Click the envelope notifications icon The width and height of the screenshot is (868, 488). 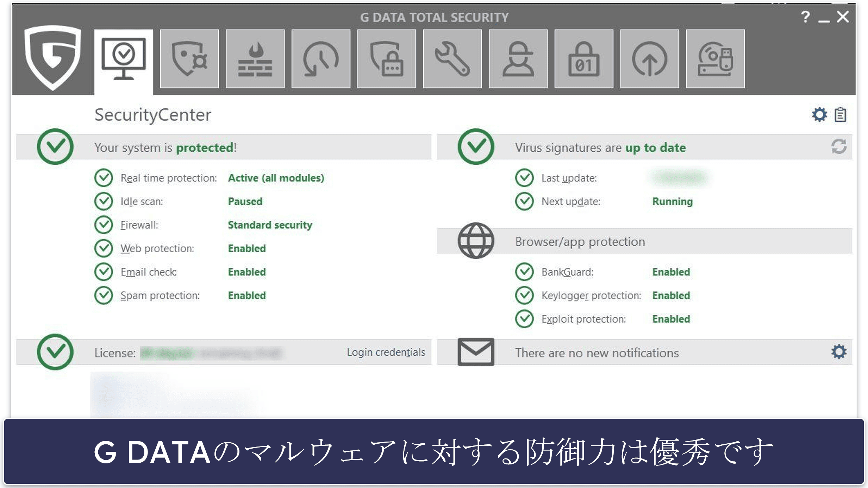click(x=476, y=352)
